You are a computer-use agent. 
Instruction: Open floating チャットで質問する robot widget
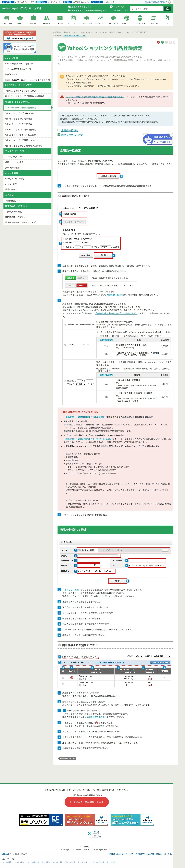157,139
